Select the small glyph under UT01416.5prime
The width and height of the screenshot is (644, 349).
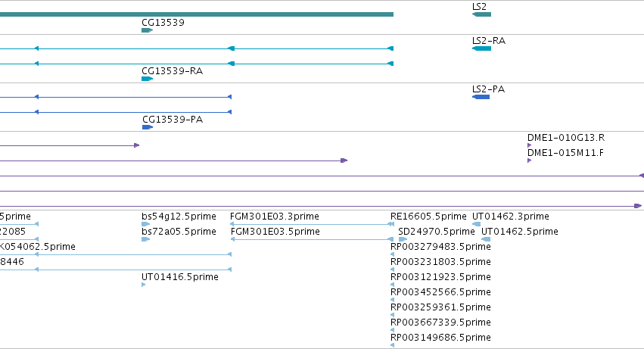click(x=143, y=285)
